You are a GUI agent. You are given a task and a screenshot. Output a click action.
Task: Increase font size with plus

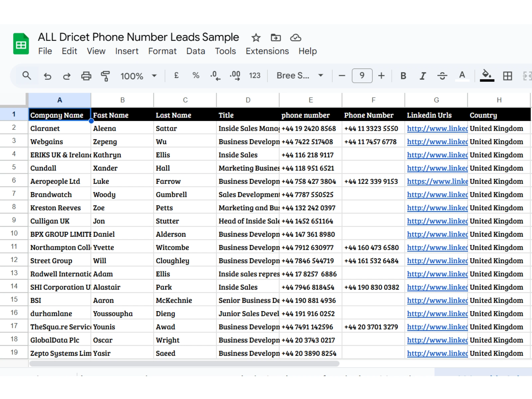(x=381, y=76)
